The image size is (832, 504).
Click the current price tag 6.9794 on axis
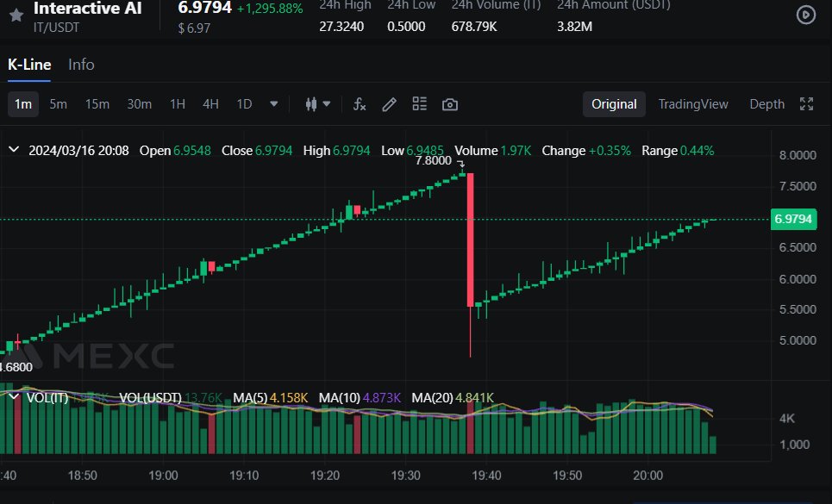(x=793, y=219)
